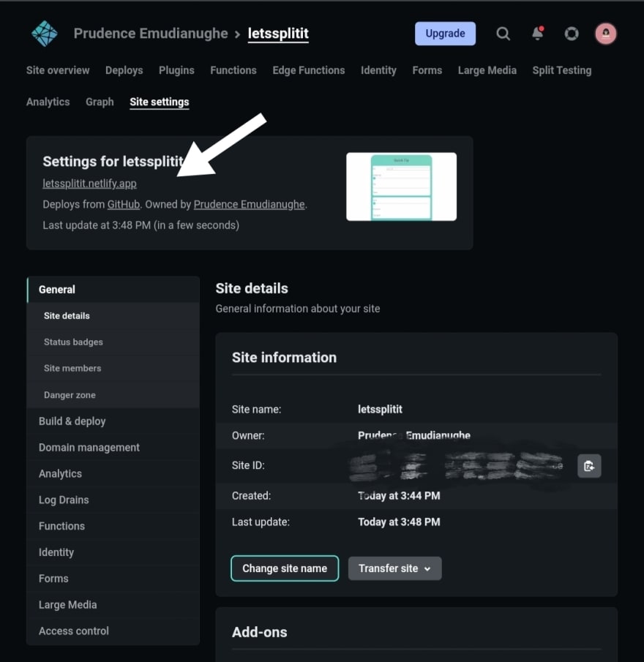The width and height of the screenshot is (644, 662).
Task: Open the Identity tab in top navigation
Action: point(379,70)
